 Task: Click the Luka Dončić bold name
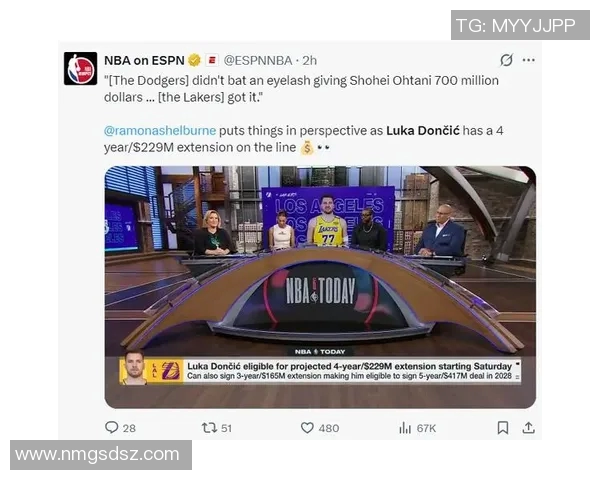tap(423, 131)
